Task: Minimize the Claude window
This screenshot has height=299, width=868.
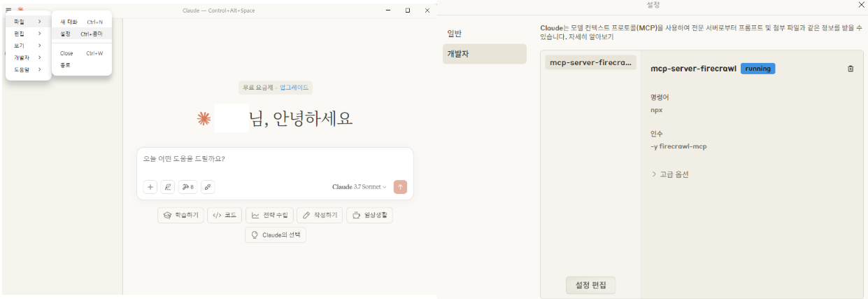Action: (x=388, y=11)
